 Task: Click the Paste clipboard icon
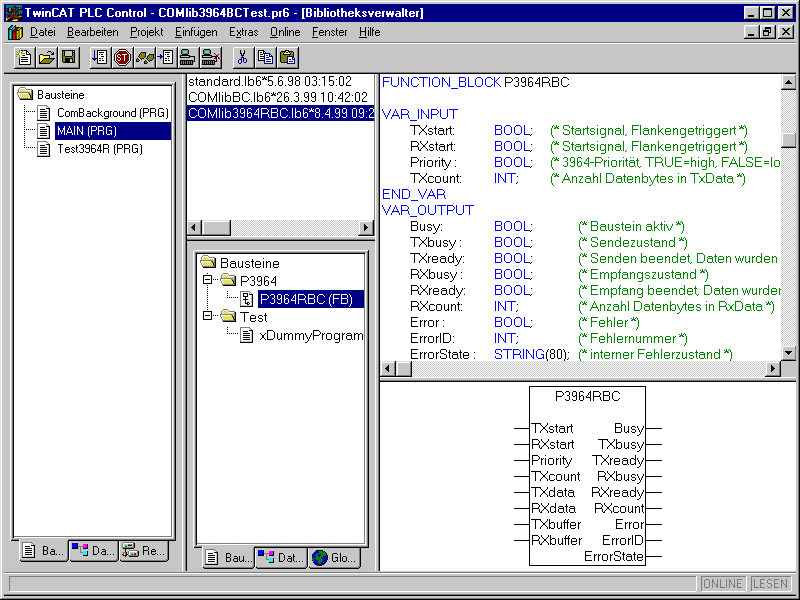(x=288, y=57)
